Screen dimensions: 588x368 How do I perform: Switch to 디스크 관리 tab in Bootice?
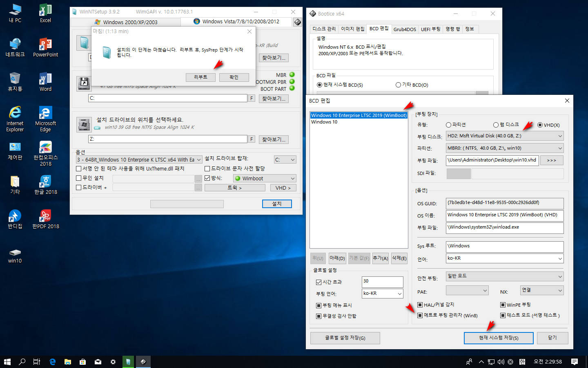(x=324, y=29)
